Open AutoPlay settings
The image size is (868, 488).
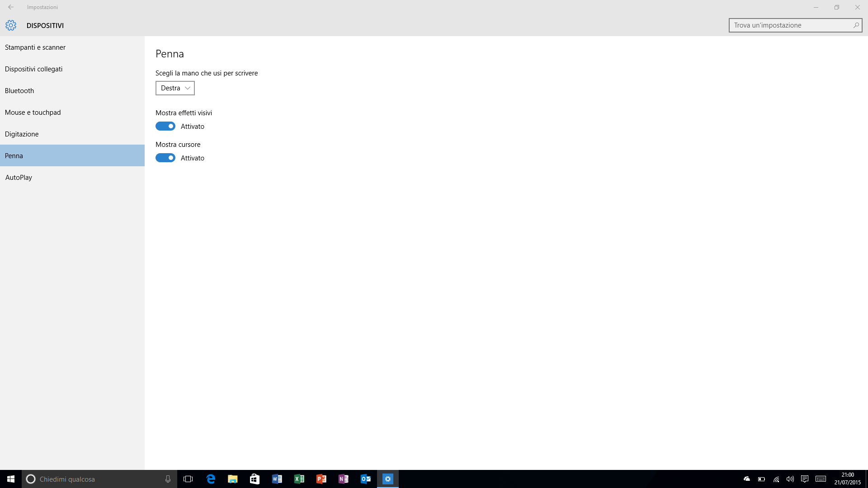[72, 177]
